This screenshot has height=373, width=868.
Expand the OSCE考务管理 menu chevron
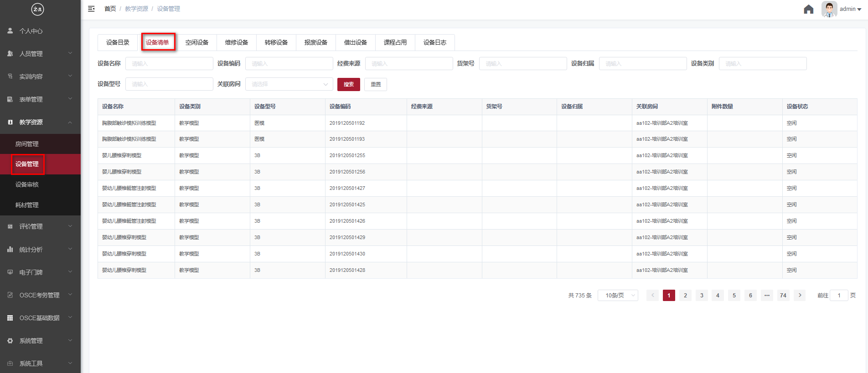click(x=70, y=295)
